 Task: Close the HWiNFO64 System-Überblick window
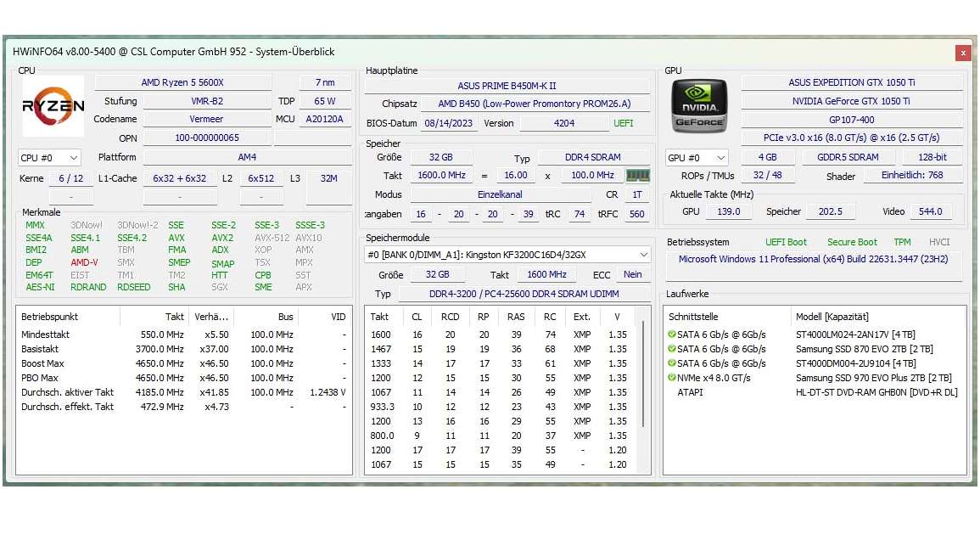[963, 53]
